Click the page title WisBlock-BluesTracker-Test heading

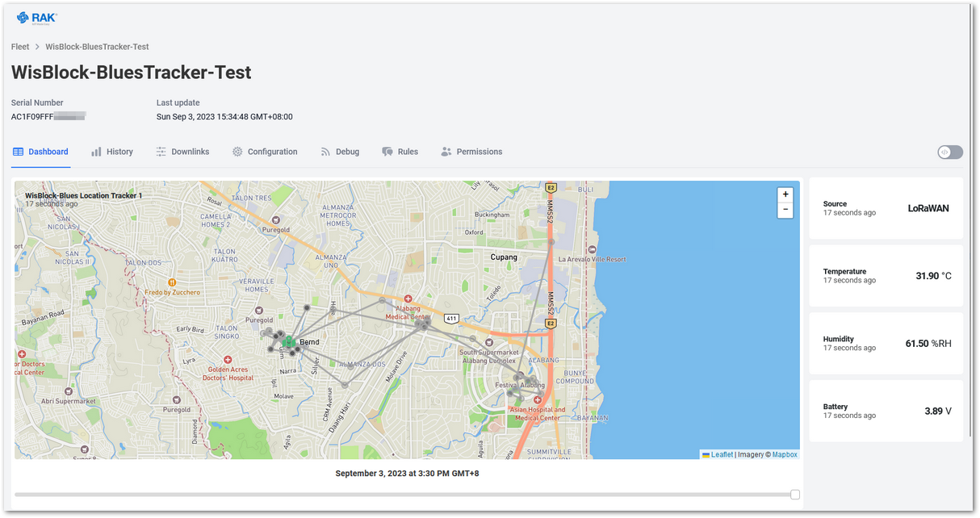(132, 73)
